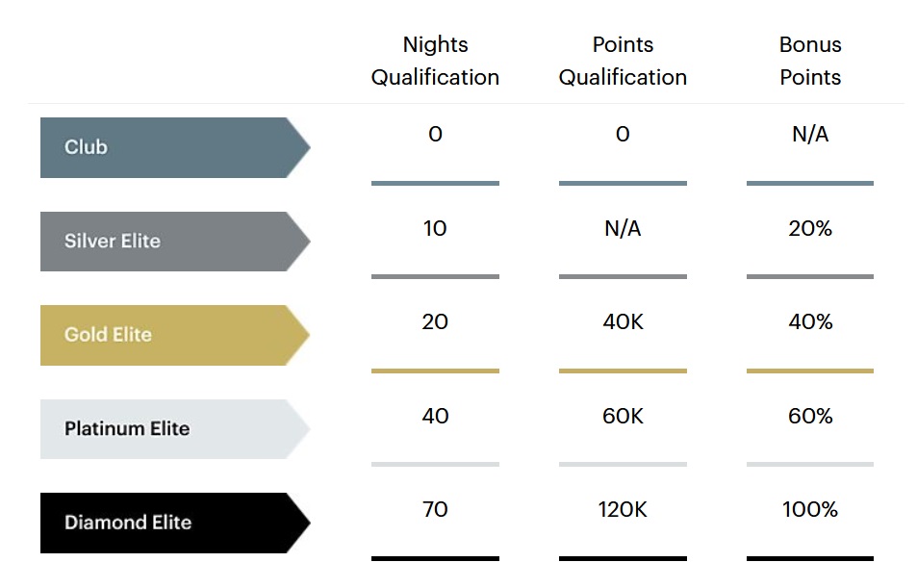Click Gold Elite's 20 nights value

435,321
